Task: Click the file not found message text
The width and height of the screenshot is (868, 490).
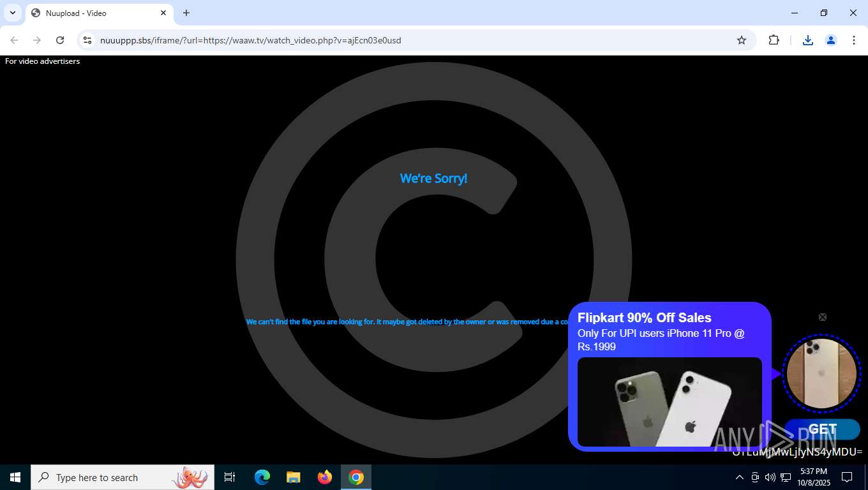Action: click(x=407, y=322)
